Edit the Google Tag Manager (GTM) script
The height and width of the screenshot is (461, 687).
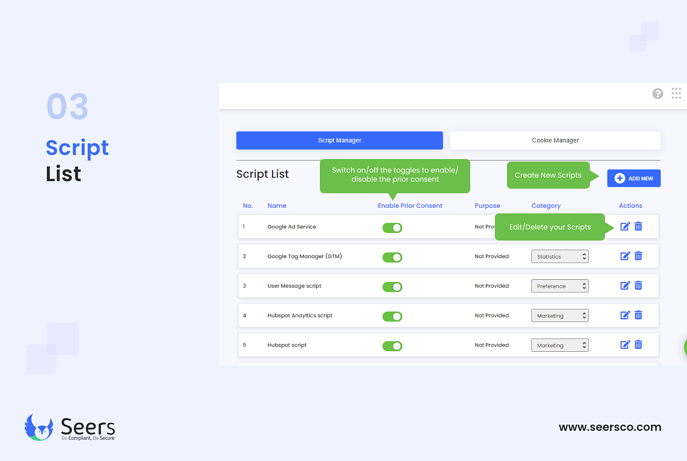pos(625,256)
